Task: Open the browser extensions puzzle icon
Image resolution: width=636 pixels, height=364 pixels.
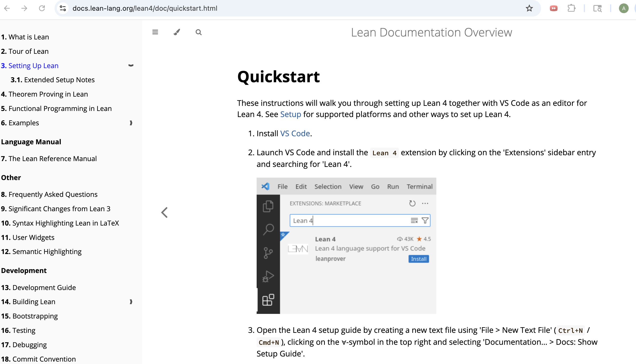Action: pyautogui.click(x=571, y=9)
